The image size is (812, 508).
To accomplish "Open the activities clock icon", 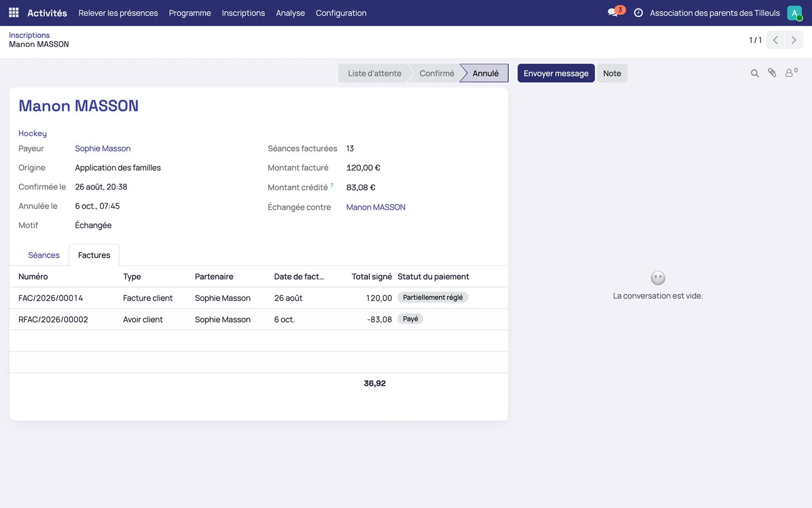I will 638,13.
